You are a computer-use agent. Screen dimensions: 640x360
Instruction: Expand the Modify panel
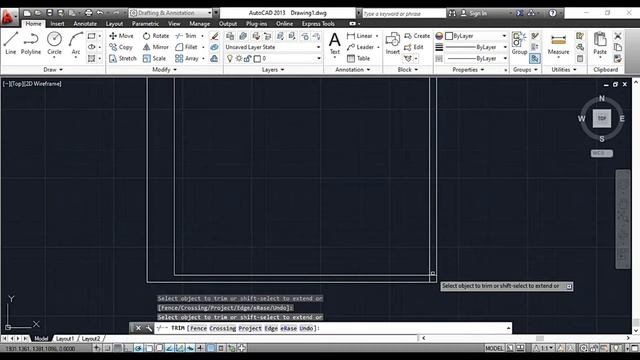[164, 70]
